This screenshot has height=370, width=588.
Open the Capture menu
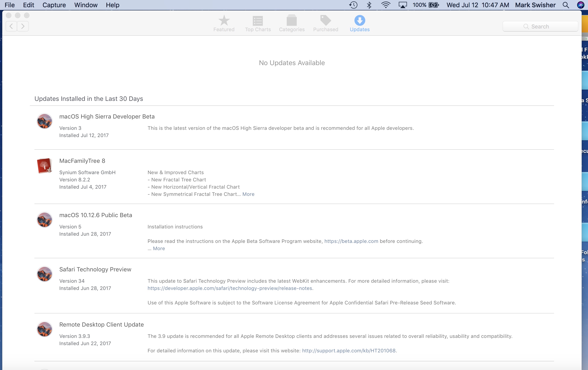pyautogui.click(x=54, y=5)
